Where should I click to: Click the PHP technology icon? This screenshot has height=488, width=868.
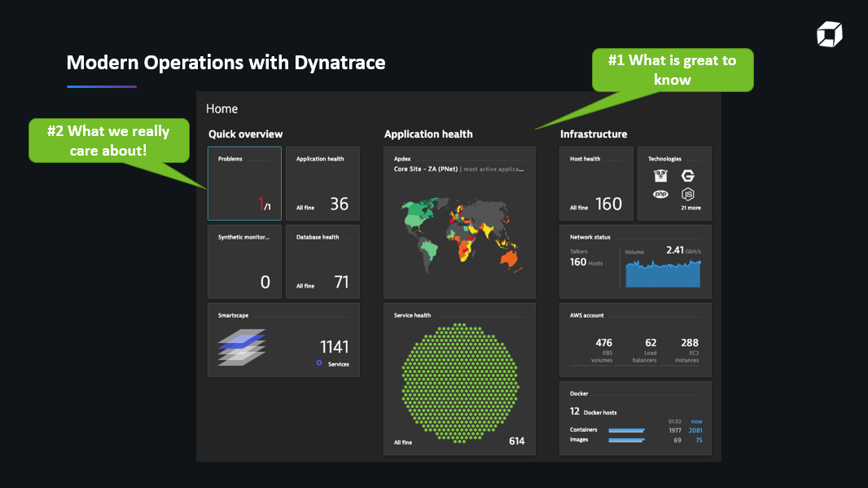click(660, 193)
